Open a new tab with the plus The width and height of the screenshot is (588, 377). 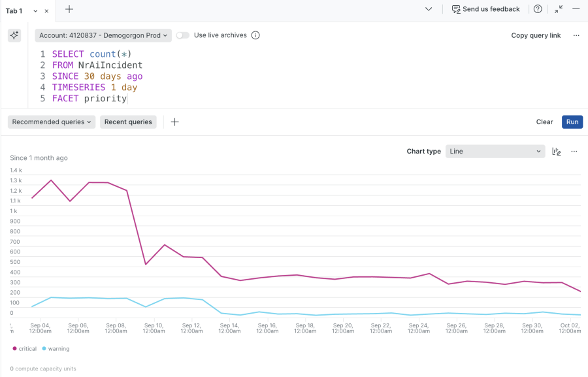[x=69, y=10]
